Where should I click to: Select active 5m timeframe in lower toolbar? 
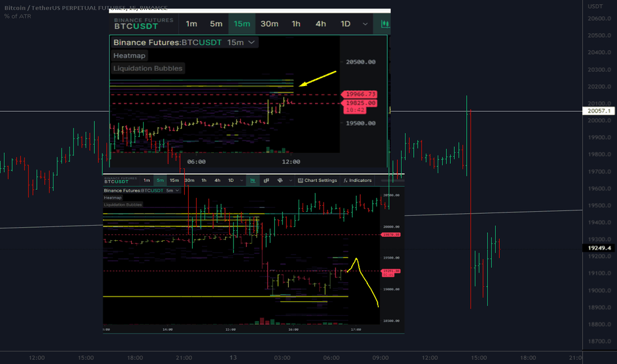(160, 180)
